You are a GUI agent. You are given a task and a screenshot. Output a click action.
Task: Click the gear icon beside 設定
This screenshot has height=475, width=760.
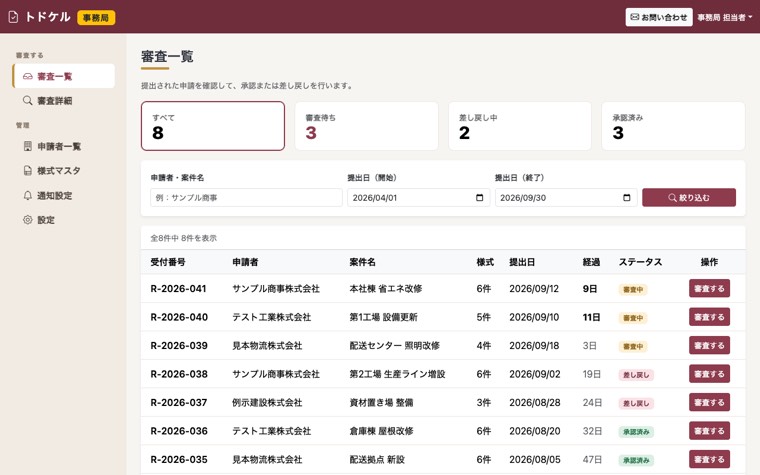[28, 220]
